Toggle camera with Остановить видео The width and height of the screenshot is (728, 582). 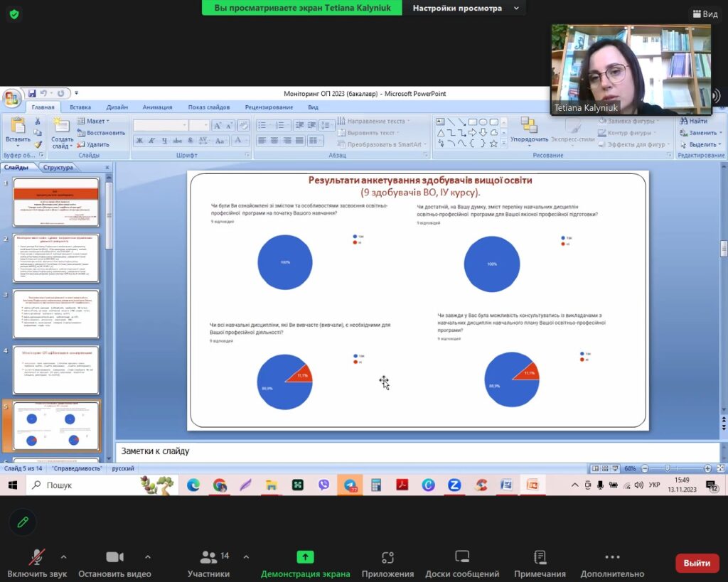pyautogui.click(x=114, y=557)
